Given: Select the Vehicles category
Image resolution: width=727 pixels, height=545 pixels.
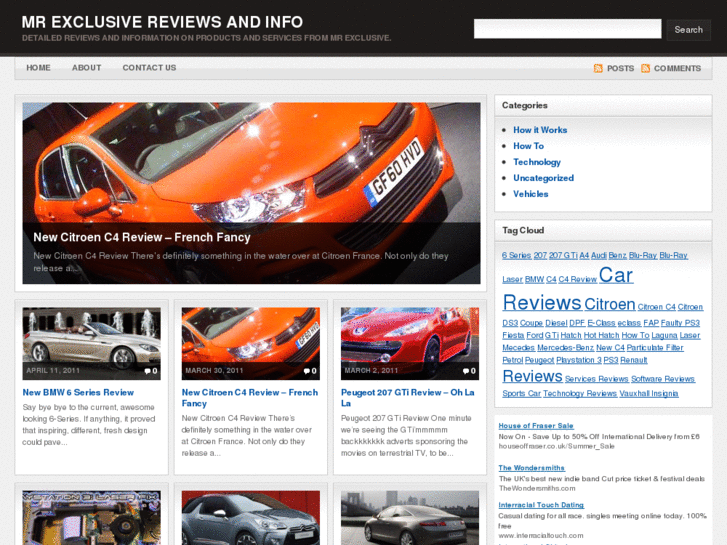Looking at the screenshot, I should [530, 194].
